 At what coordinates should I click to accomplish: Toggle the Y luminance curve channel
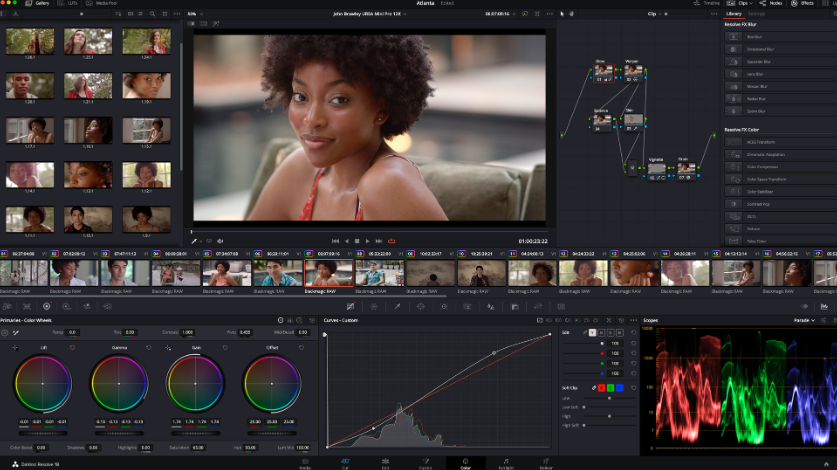click(593, 333)
